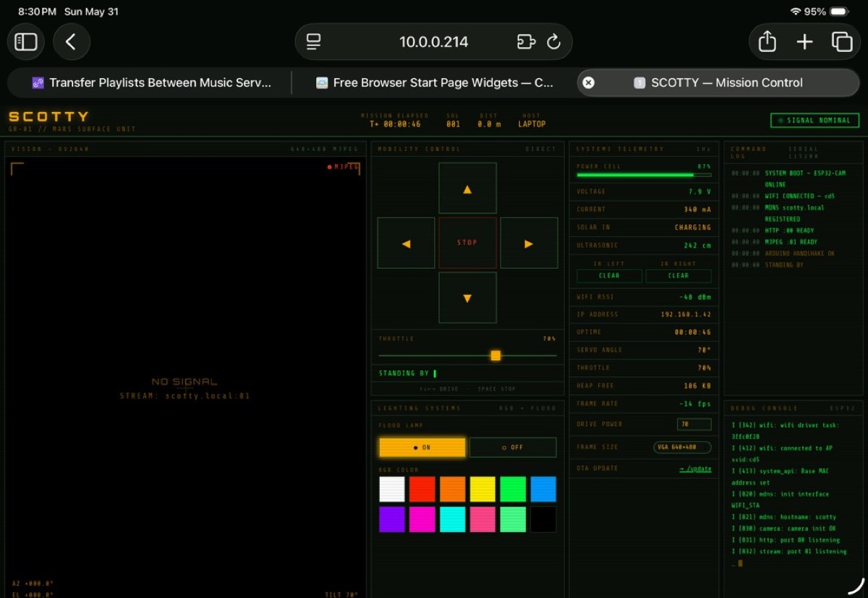Click the red MJPEG recording indicator
Image resolution: width=868 pixels, height=598 pixels.
click(344, 167)
